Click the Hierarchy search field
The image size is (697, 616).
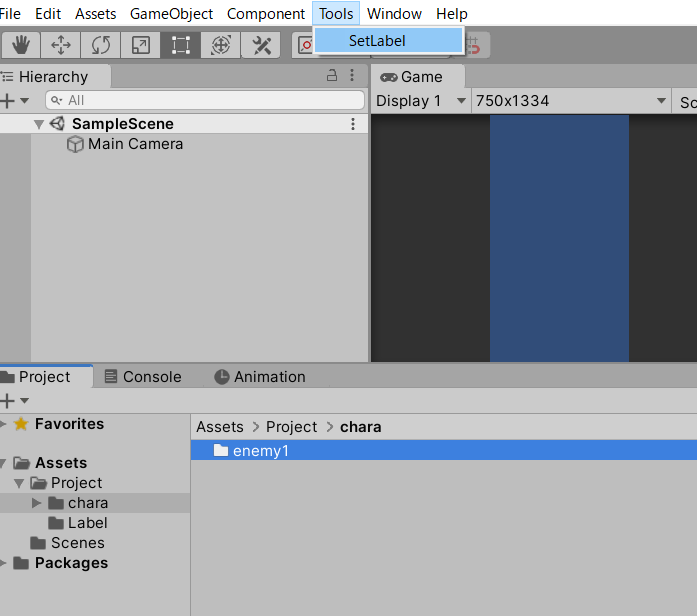tap(205, 100)
